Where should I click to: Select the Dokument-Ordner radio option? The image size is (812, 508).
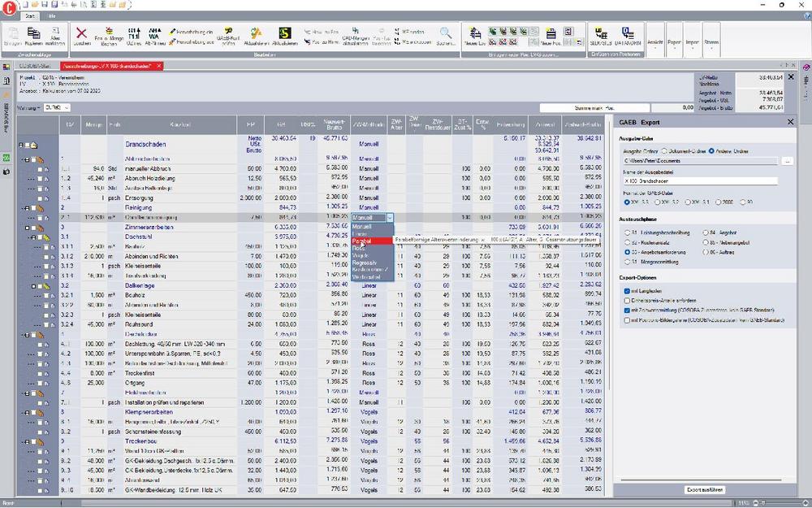point(665,151)
